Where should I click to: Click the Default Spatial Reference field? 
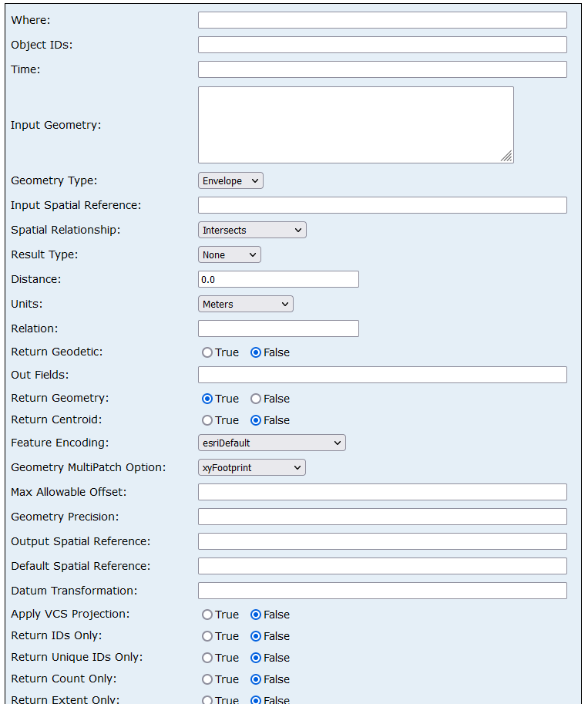382,566
